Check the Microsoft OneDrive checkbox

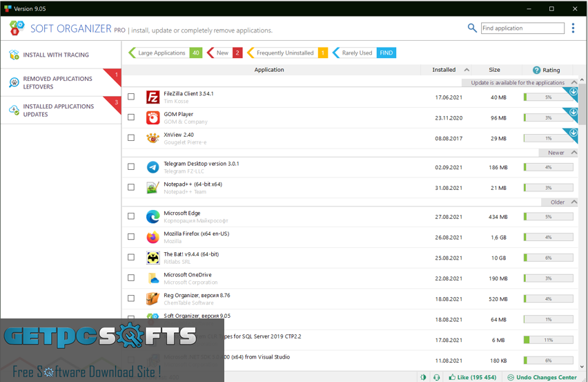(x=131, y=278)
